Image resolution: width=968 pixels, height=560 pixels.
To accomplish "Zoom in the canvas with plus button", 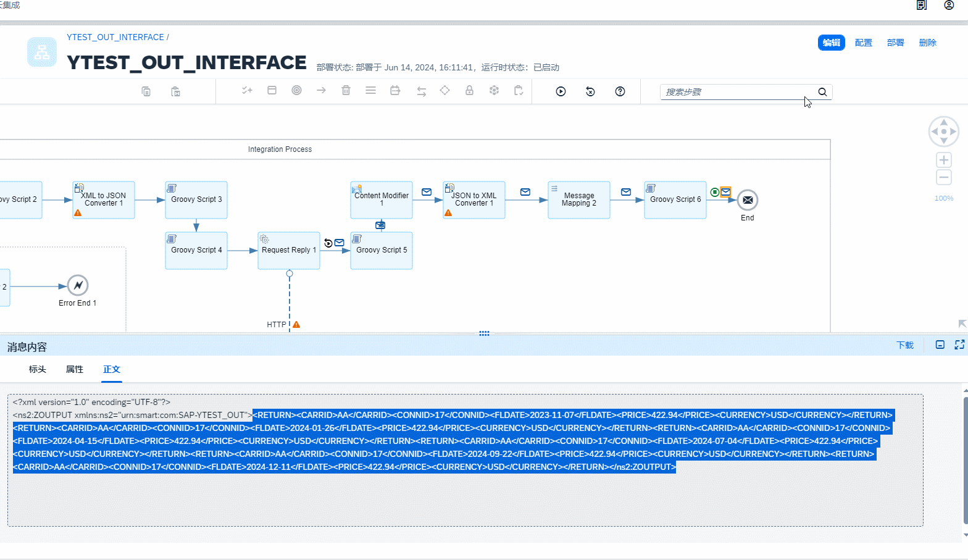I will coord(943,160).
